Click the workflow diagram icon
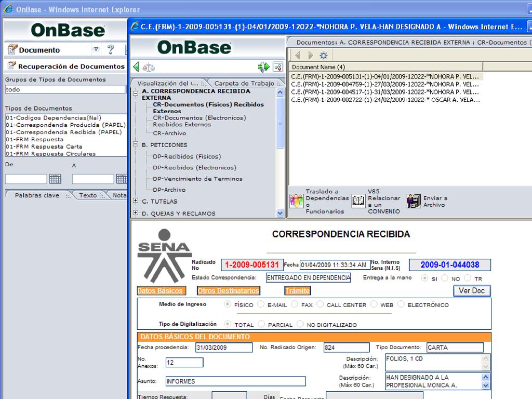Image resolution: width=532 pixels, height=399 pixels. point(278,67)
